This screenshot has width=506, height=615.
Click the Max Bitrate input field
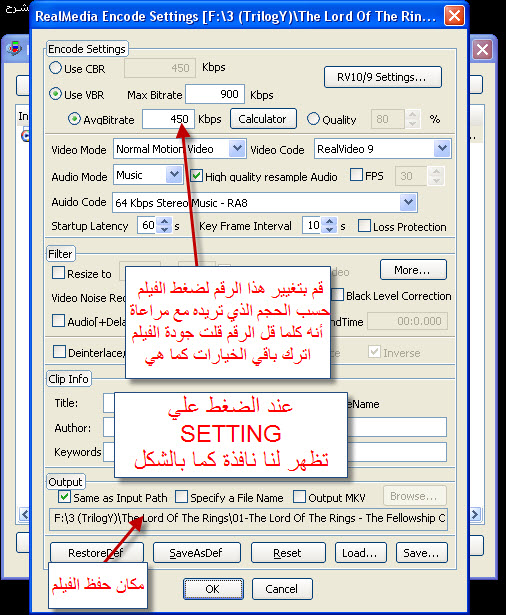pos(215,94)
